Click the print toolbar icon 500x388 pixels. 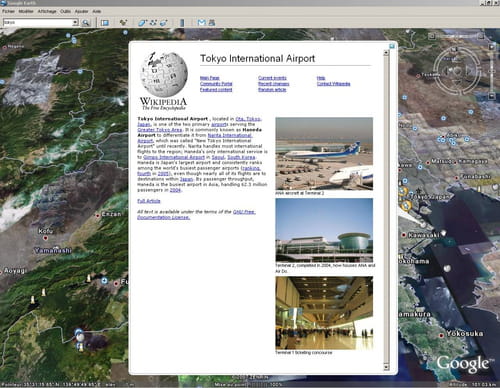click(x=212, y=23)
